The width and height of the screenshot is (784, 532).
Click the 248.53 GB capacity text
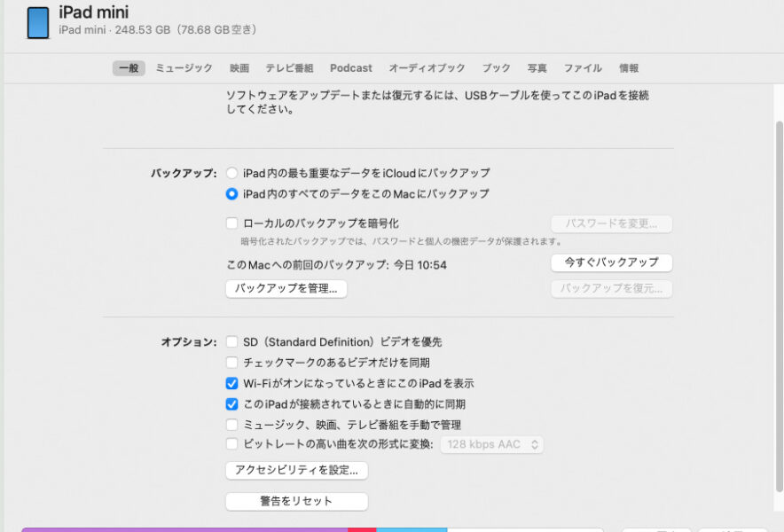143,30
